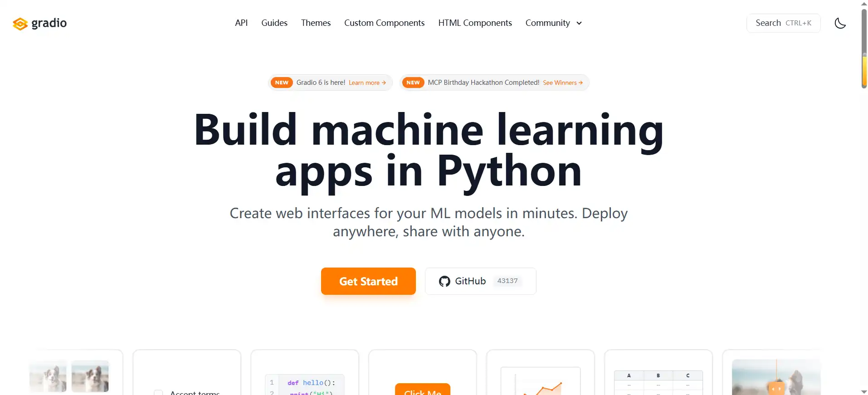This screenshot has height=395, width=868.
Task: Open the API page
Action: [x=241, y=23]
